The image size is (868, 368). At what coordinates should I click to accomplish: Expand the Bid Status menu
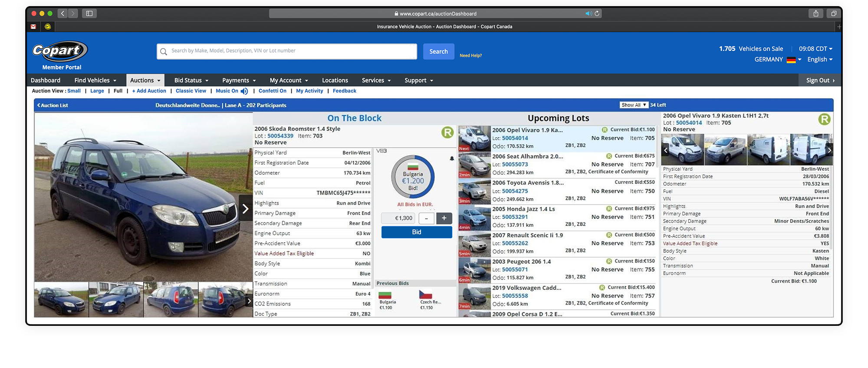pos(191,80)
